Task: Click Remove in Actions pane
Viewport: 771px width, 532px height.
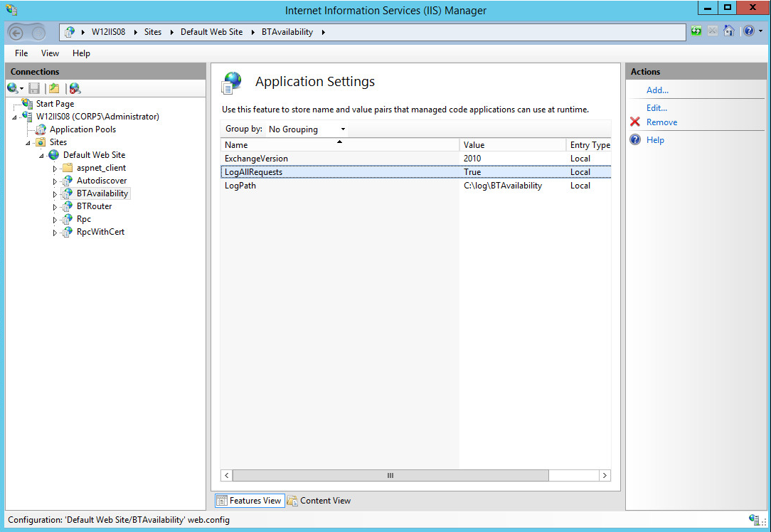Action: tap(661, 122)
